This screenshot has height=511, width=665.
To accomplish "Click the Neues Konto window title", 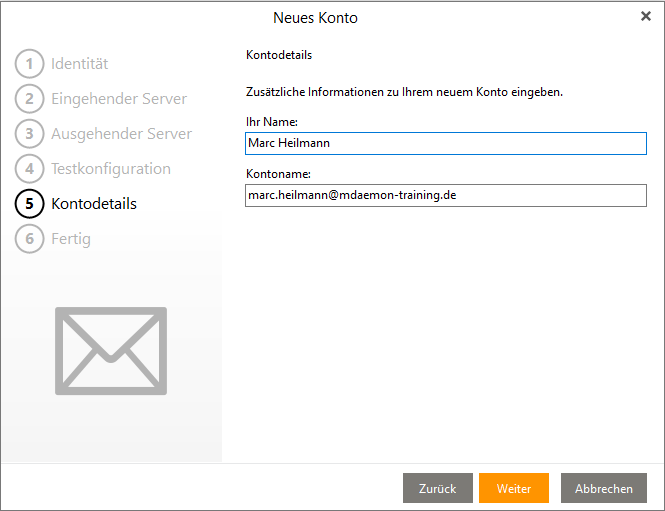I will coord(315,18).
